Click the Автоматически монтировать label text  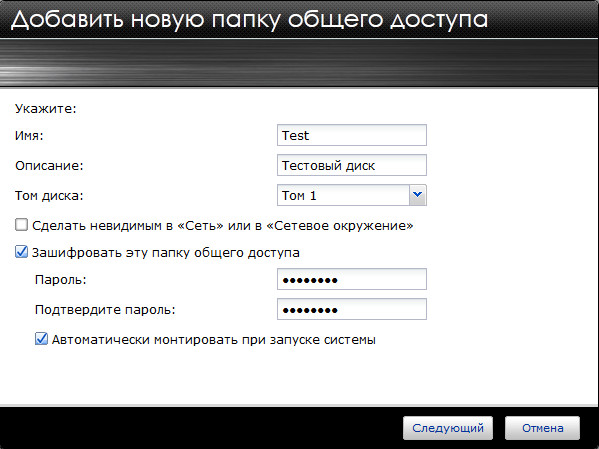tap(214, 339)
